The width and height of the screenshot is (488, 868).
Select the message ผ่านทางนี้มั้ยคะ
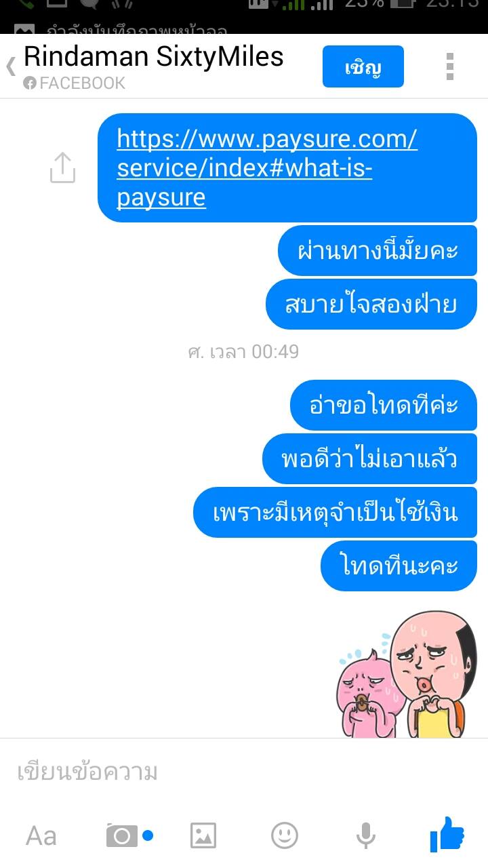pyautogui.click(x=378, y=250)
